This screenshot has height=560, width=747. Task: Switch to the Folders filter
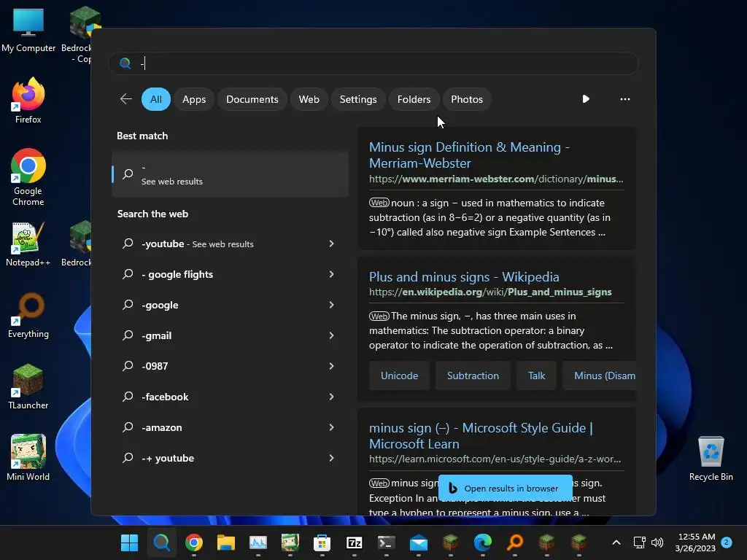point(414,99)
